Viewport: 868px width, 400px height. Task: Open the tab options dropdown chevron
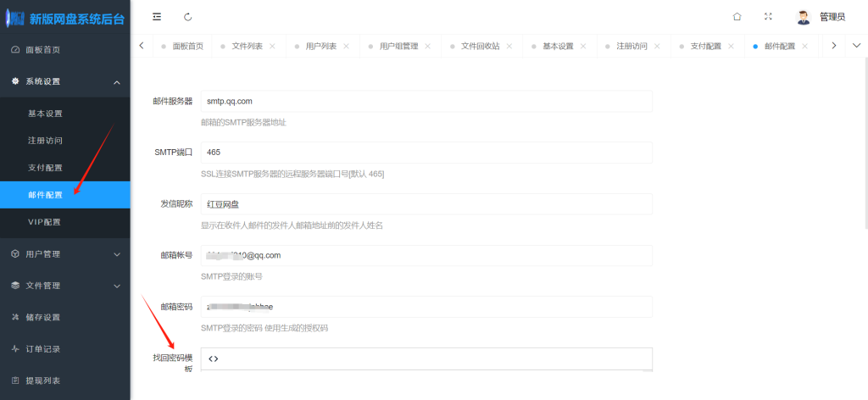pos(856,46)
